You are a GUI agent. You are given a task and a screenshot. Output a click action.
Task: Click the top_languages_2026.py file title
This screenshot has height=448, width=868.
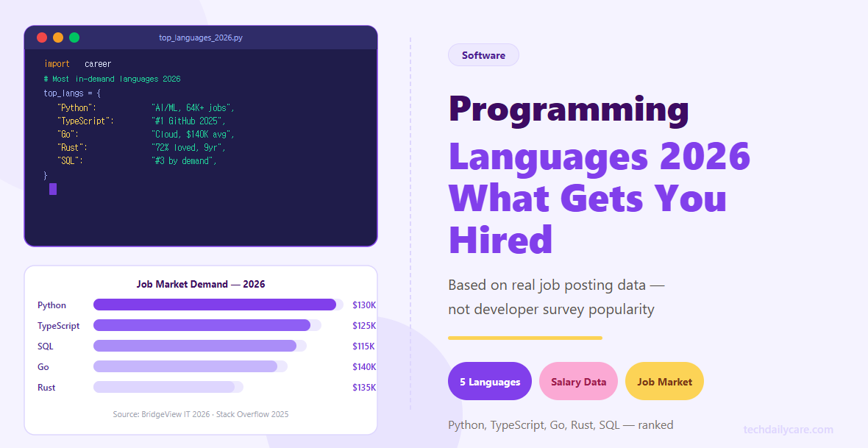pyautogui.click(x=201, y=38)
